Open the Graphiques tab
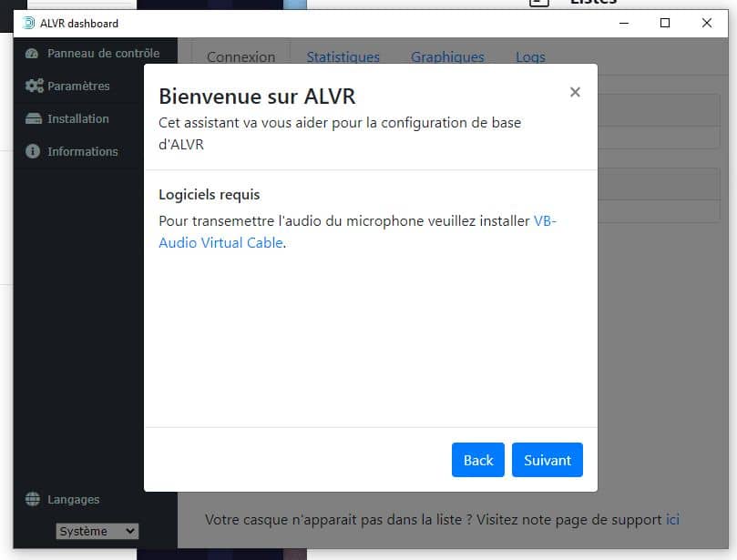Screen dimensions: 737x560 tap(447, 56)
